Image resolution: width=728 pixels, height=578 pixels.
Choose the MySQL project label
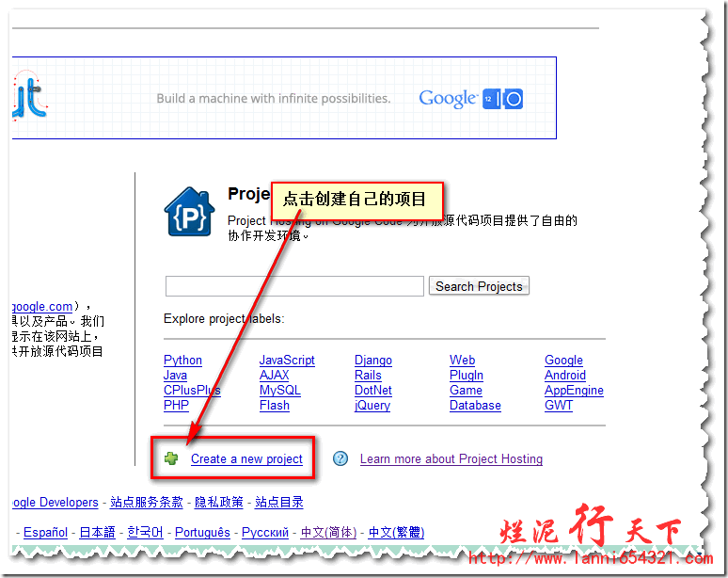coord(279,391)
